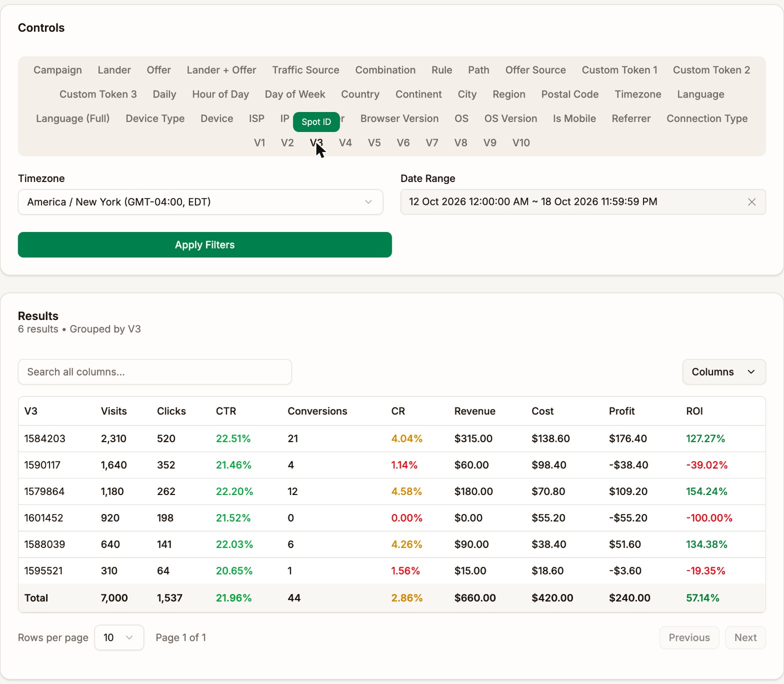784x684 pixels.
Task: Click the Profit column header
Action: [622, 411]
